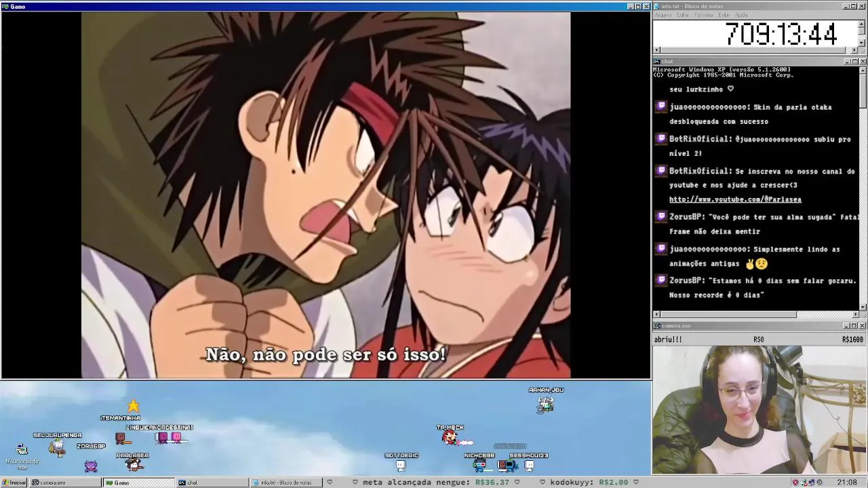Open Exibir menu in Bloco de notas
Image resolution: width=868 pixels, height=488 pixels.
coord(724,15)
